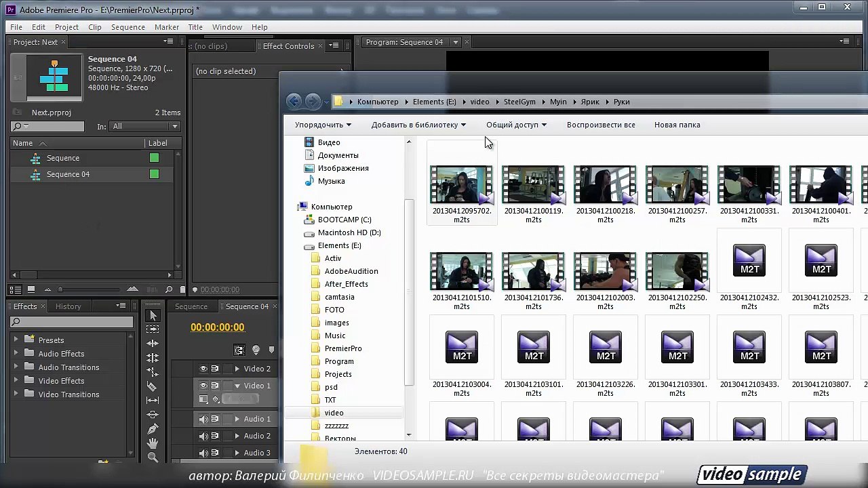Viewport: 868px width, 488px height.
Task: Select the Rolling Edit tool
Action: click(x=153, y=358)
